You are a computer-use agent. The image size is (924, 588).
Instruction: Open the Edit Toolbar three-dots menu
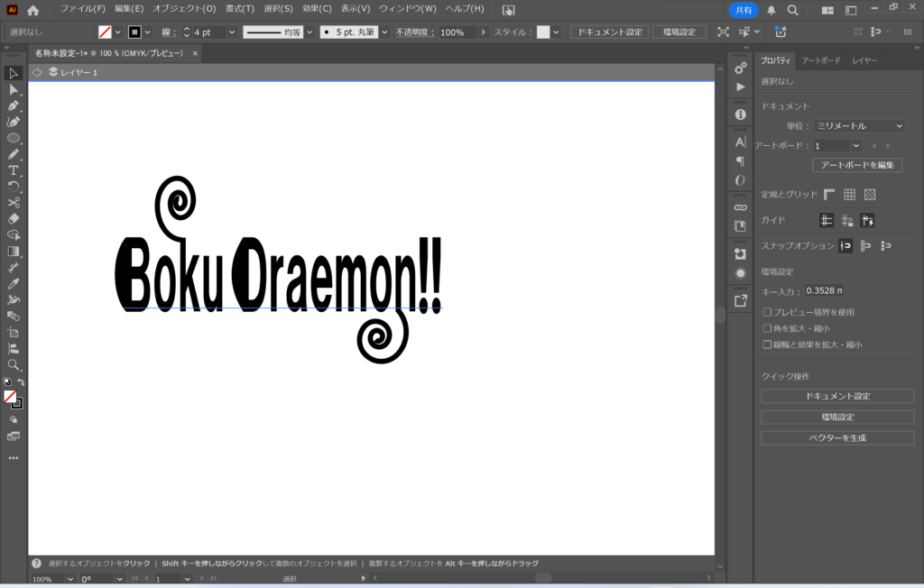[13, 458]
